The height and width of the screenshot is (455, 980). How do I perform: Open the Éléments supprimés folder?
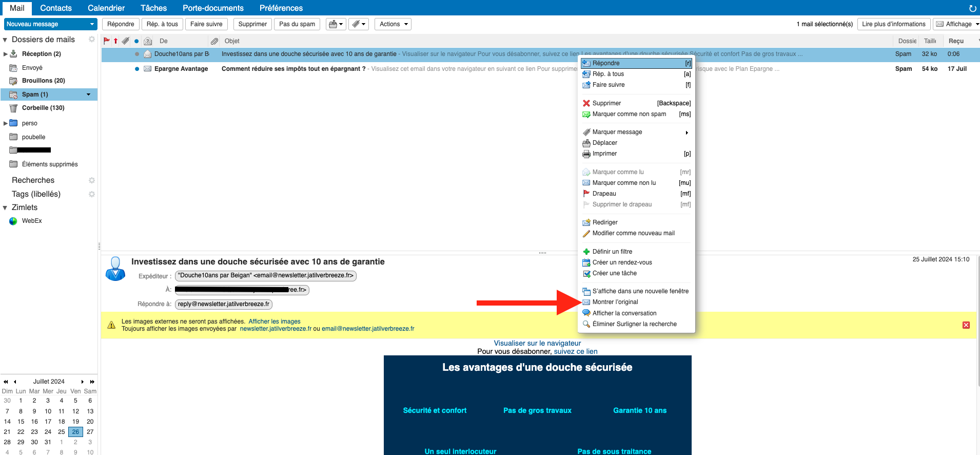50,164
